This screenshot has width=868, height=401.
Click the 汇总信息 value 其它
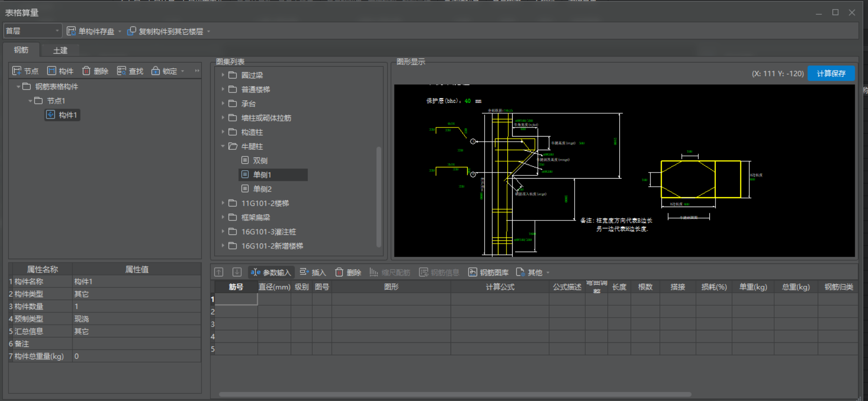[136, 331]
